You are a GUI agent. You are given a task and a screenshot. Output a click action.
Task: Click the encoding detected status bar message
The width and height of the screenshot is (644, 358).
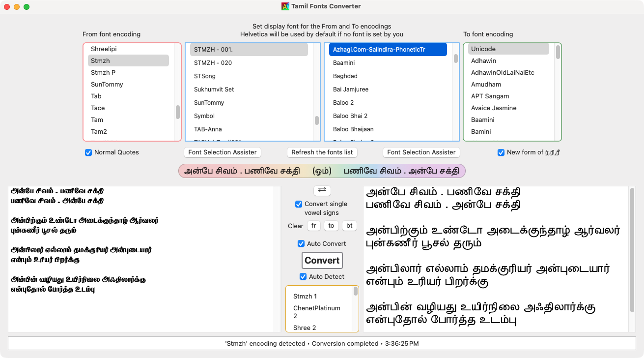322,344
